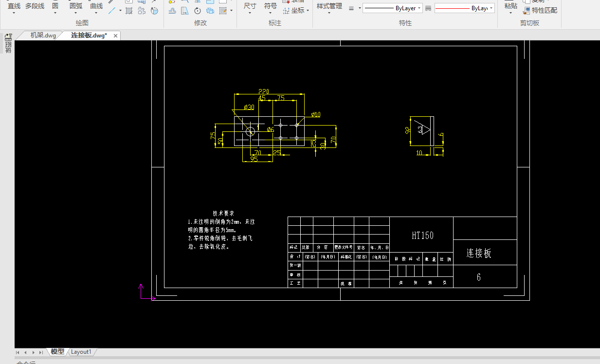Screen dimensions: 600x364
Task: Switch to the 连接板.dwg* tab
Action: point(89,35)
